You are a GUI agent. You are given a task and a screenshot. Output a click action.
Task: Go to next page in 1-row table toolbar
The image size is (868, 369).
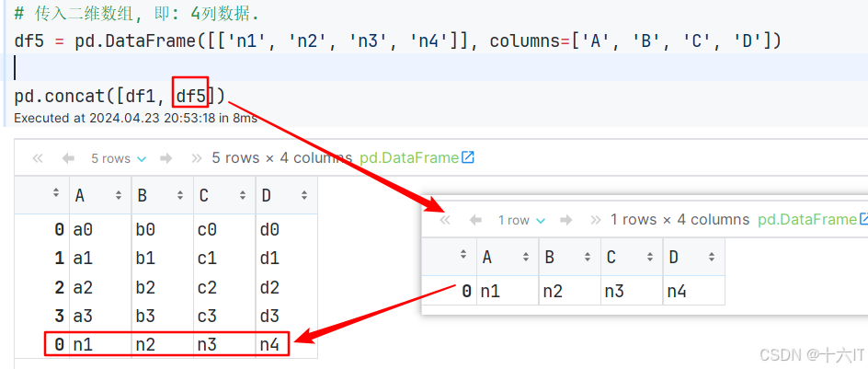[565, 221]
